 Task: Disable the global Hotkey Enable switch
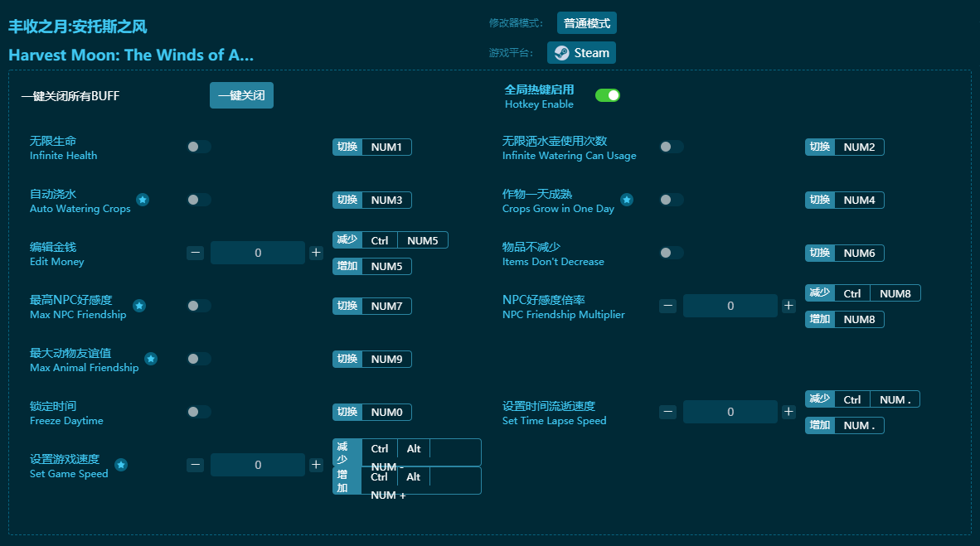pos(608,95)
